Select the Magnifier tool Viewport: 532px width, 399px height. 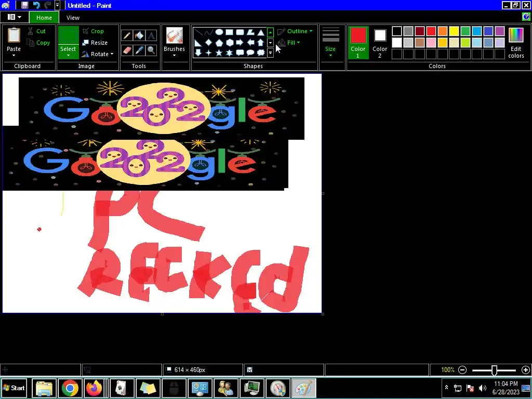click(x=151, y=50)
